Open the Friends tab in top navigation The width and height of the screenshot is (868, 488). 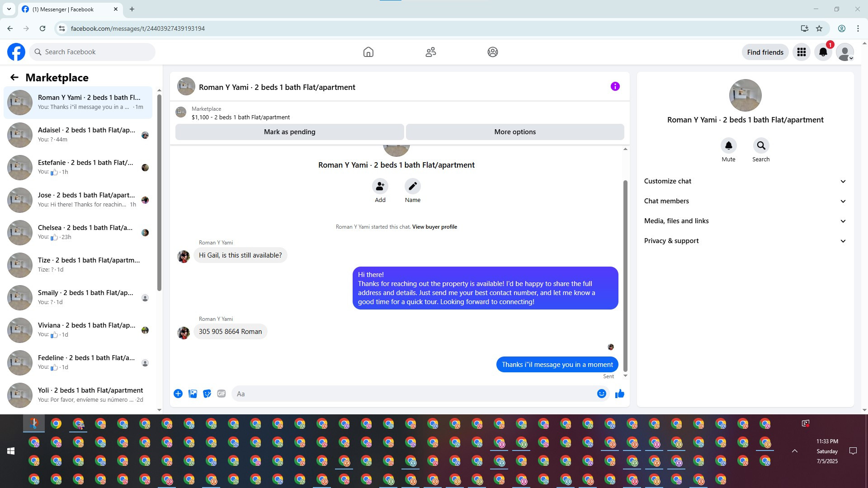[430, 52]
